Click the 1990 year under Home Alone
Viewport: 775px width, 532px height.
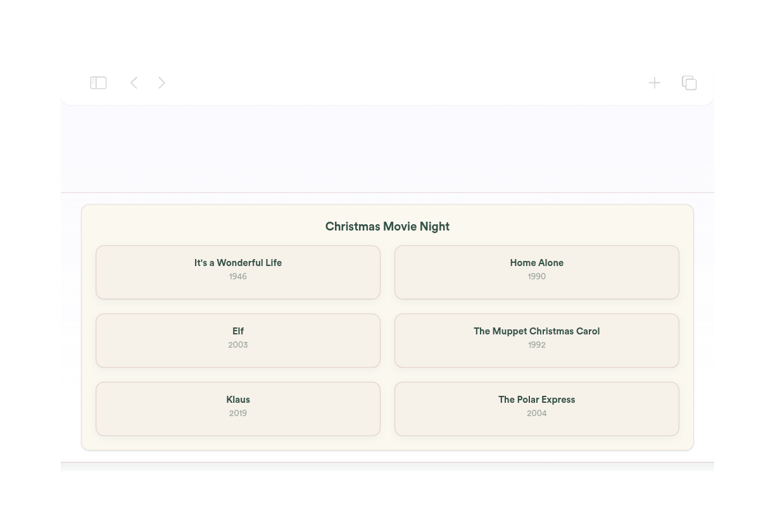537,277
